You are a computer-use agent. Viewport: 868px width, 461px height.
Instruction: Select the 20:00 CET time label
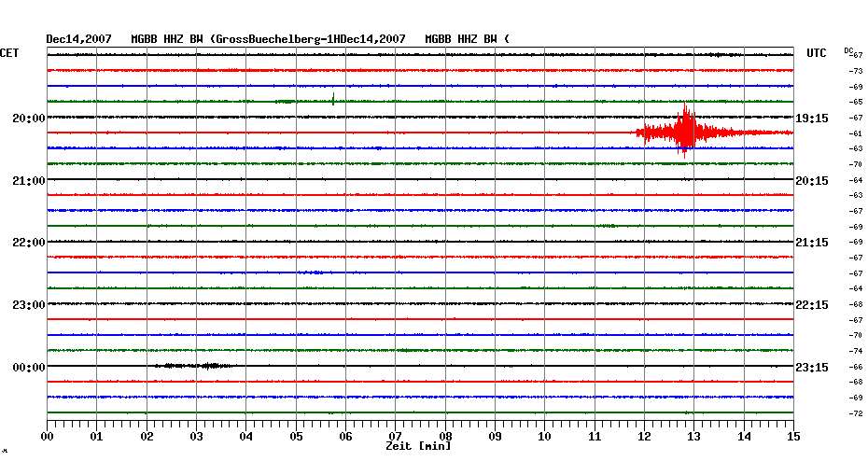coord(29,119)
